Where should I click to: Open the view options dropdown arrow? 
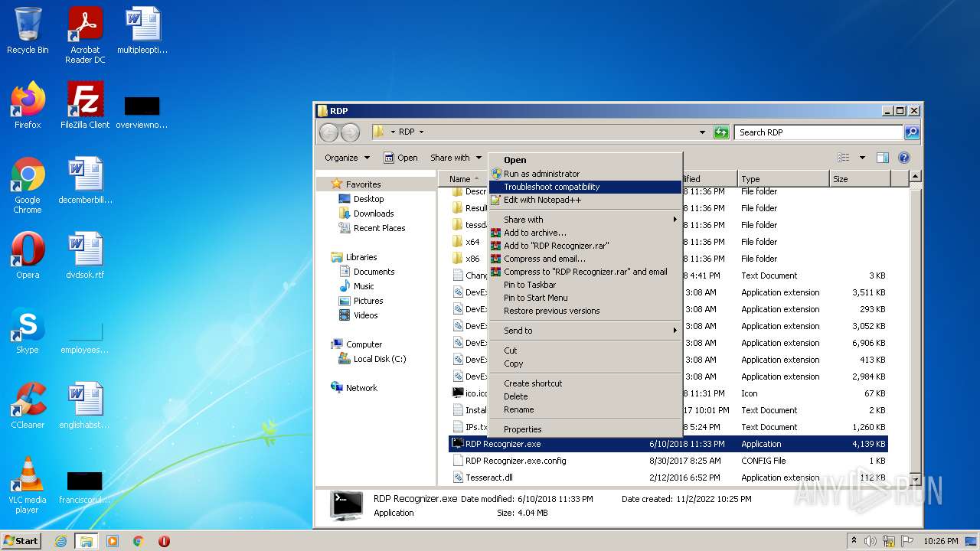click(862, 158)
